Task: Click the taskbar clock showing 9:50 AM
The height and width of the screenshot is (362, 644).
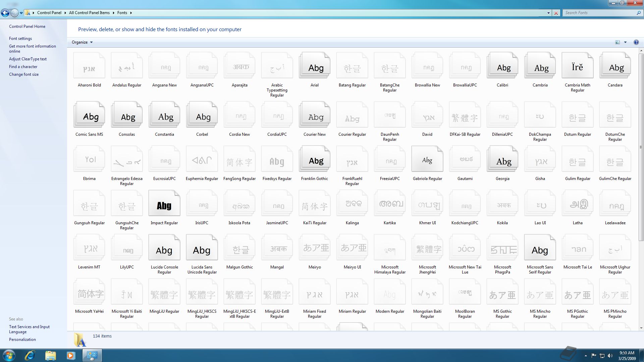Action: (627, 356)
